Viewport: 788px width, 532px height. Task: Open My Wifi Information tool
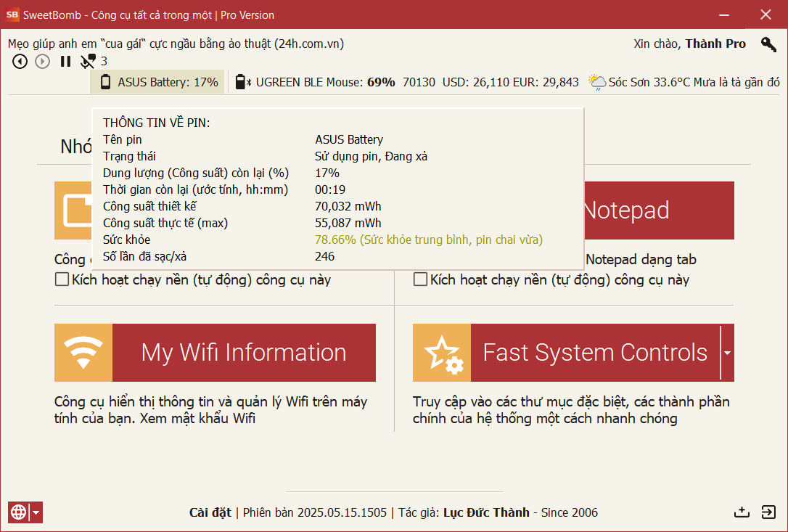click(x=244, y=353)
